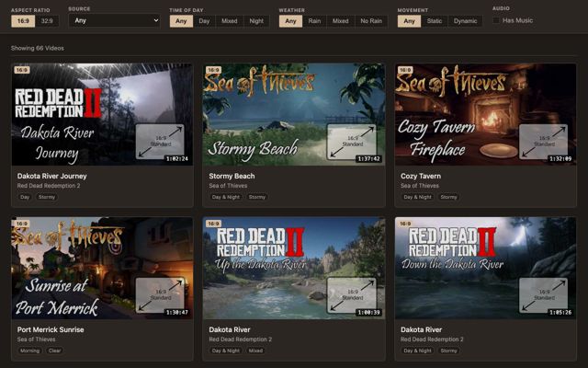
Task: Click the 16:9 Standard icon on Cozy Tavern
Action: [543, 142]
